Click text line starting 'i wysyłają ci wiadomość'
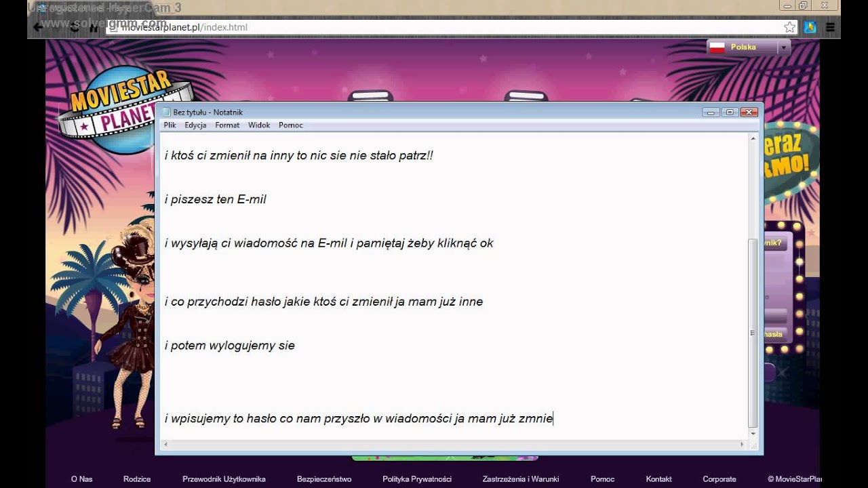The height and width of the screenshot is (488, 868). [329, 243]
